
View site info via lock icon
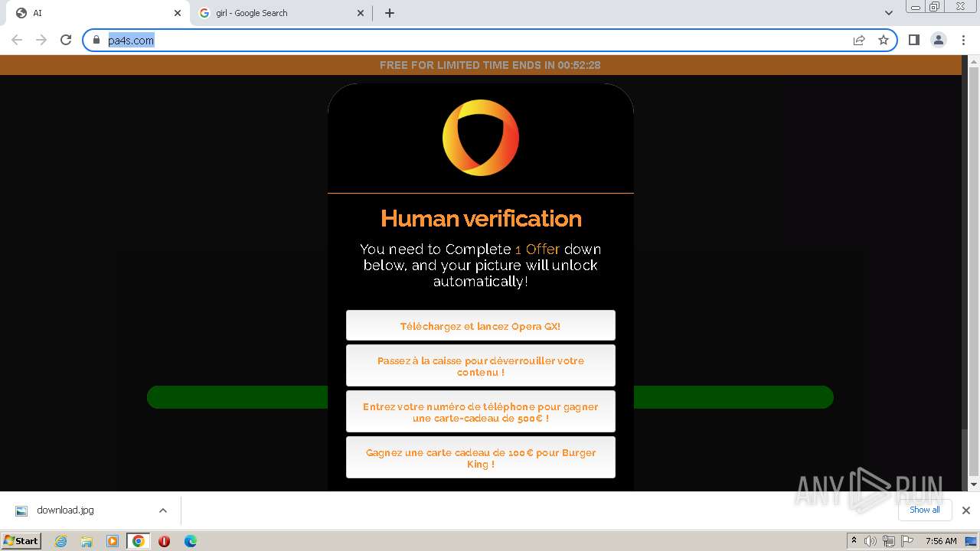(96, 40)
